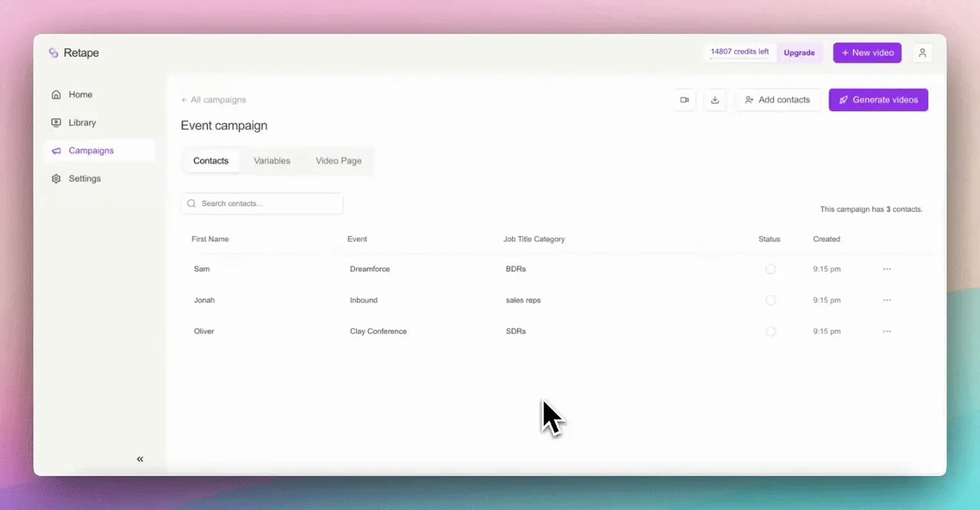Open the more options menu for Jonah

(x=887, y=300)
